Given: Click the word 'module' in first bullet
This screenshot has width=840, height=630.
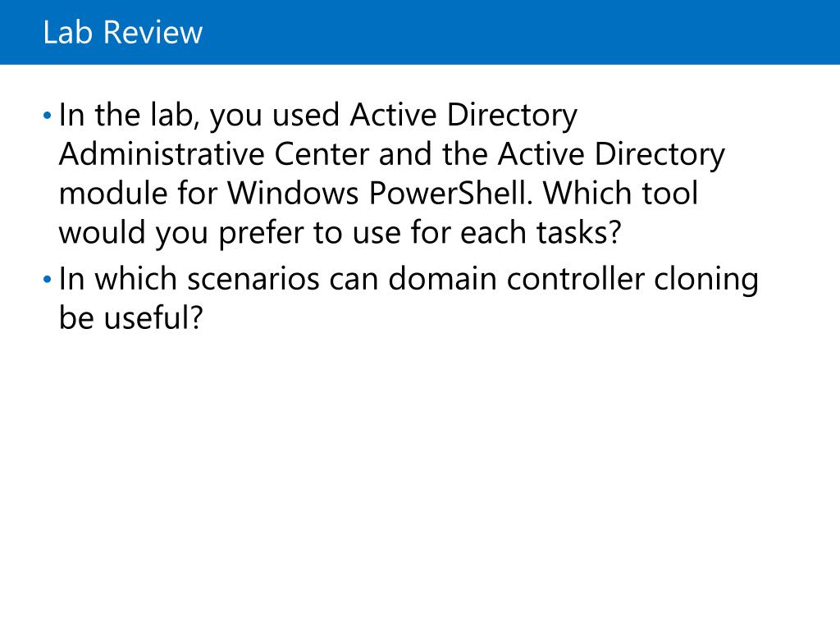Looking at the screenshot, I should pyautogui.click(x=113, y=193).
